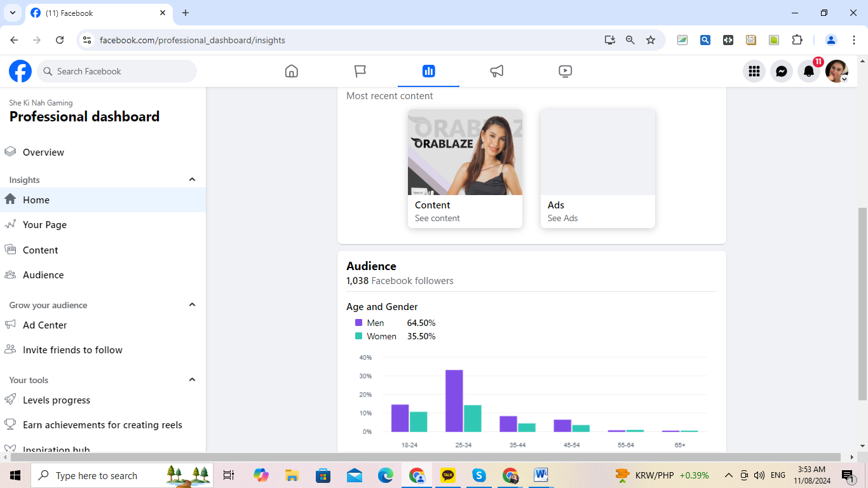868x488 pixels.
Task: Open a new browser tab
Action: click(x=186, y=13)
